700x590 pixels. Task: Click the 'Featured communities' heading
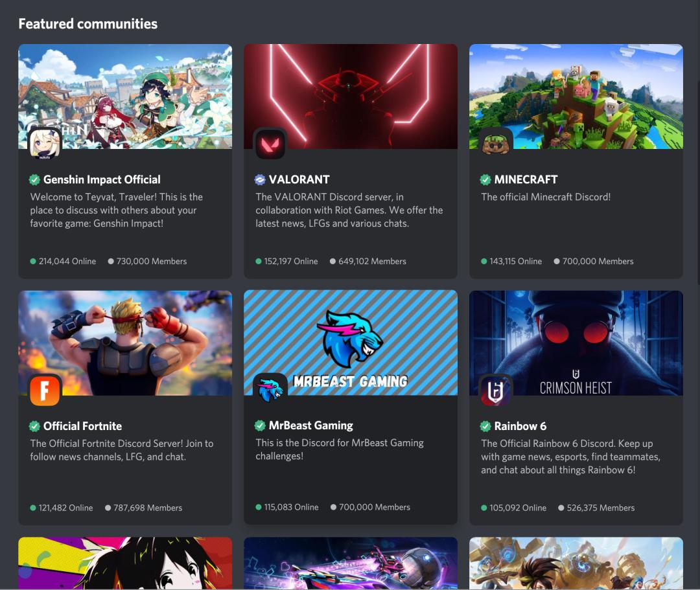(88, 23)
